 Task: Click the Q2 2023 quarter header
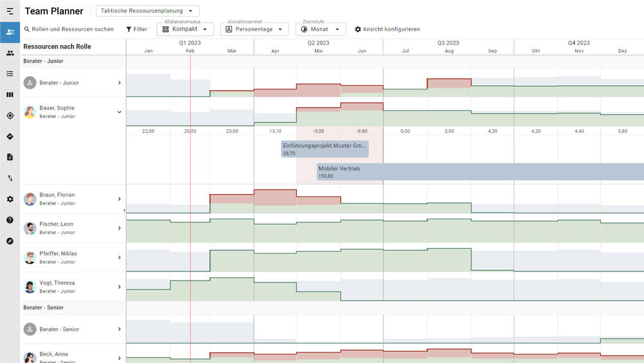click(318, 43)
